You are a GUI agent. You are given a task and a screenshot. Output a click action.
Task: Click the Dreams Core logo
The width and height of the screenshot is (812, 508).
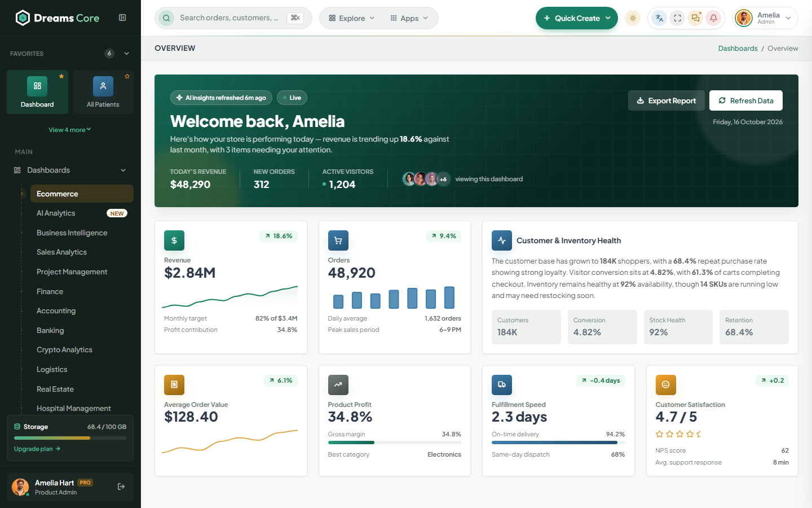pyautogui.click(x=58, y=18)
